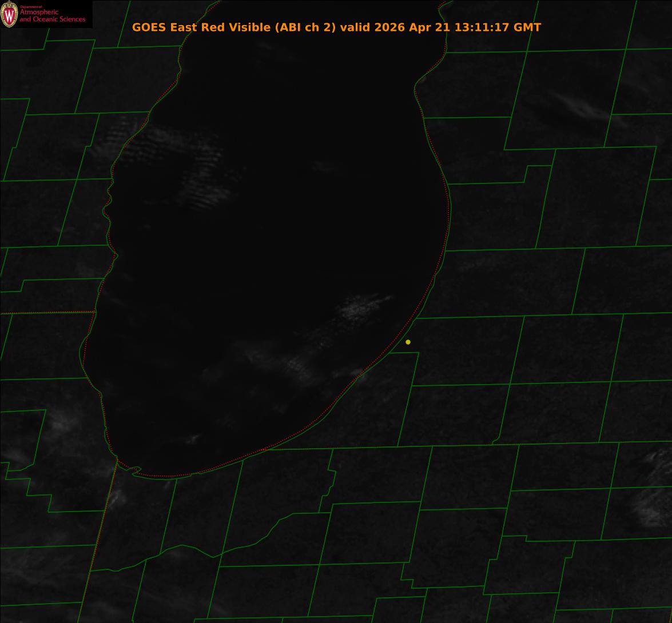This screenshot has width=672, height=623.
Task: Click the ABI ch 2 channel label
Action: 305,27
